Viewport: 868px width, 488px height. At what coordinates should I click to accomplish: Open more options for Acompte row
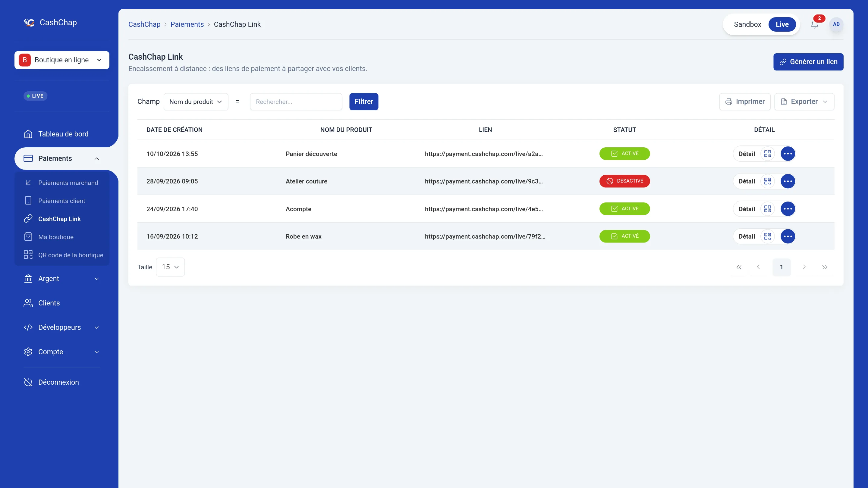tap(788, 209)
